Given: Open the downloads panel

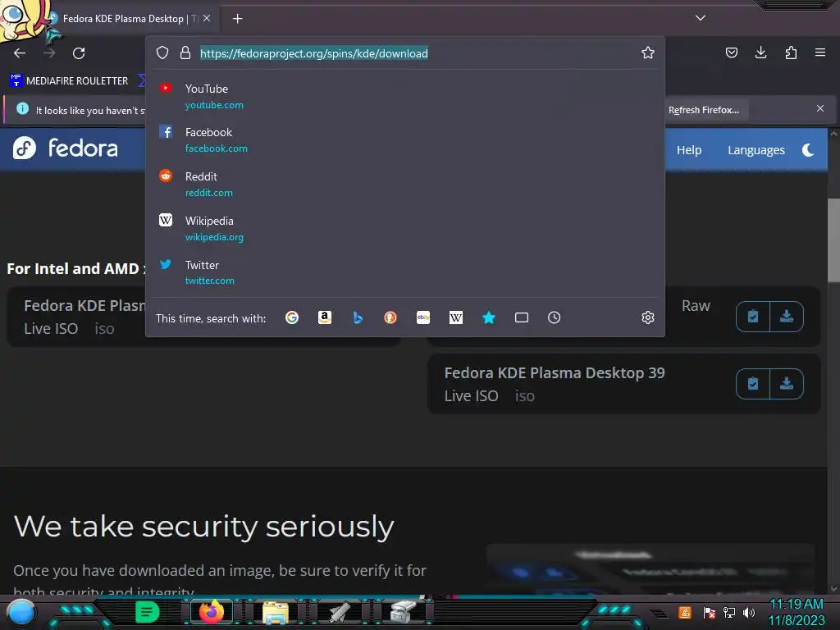Looking at the screenshot, I should click(760, 52).
